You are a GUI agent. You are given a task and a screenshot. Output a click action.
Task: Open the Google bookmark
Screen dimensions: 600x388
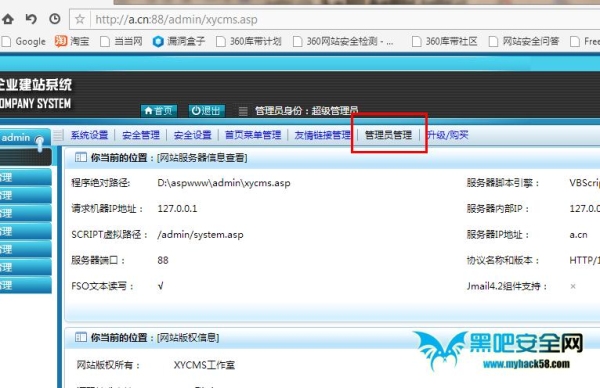24,41
